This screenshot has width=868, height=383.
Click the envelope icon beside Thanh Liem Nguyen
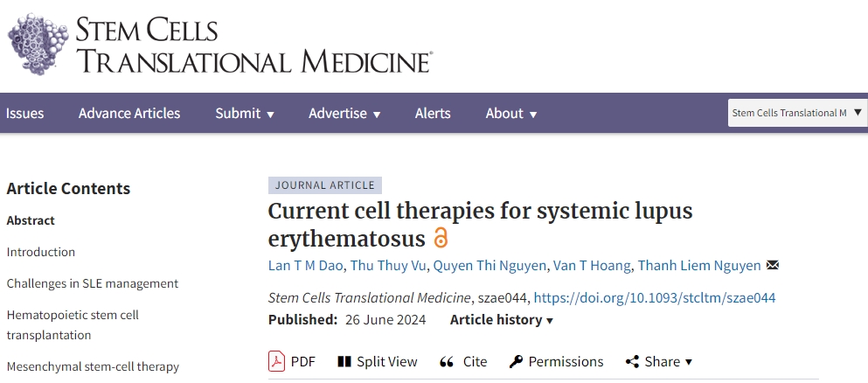coord(772,266)
